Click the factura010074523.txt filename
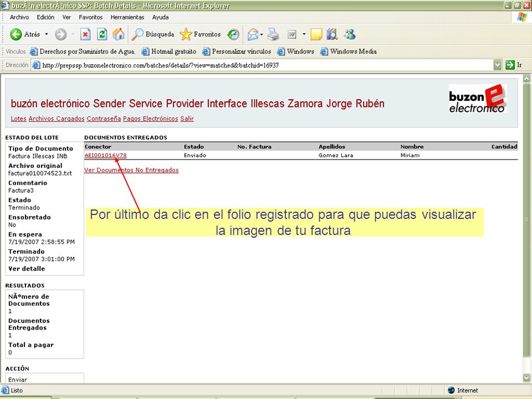Viewport: 532px width, 399px height. point(40,173)
